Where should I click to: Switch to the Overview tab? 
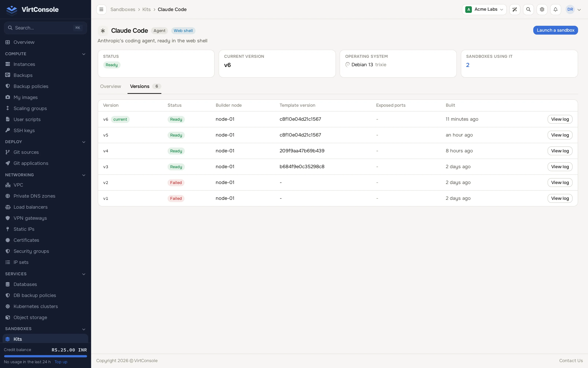pyautogui.click(x=111, y=86)
